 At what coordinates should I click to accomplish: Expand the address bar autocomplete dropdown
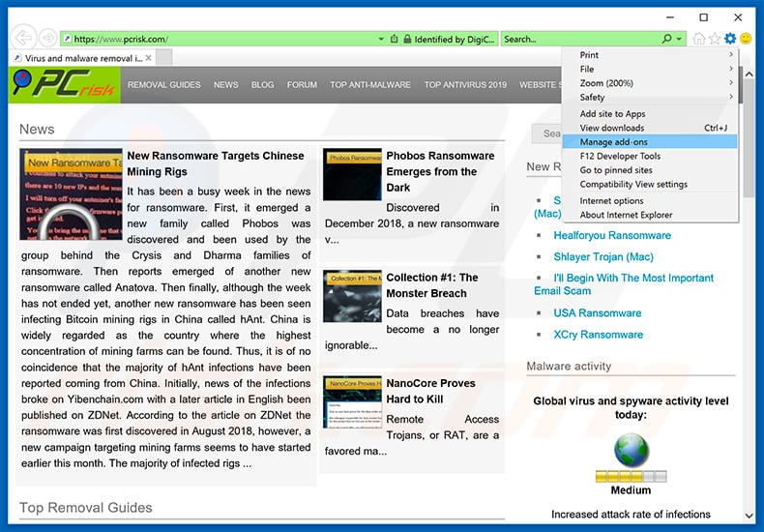(x=381, y=39)
